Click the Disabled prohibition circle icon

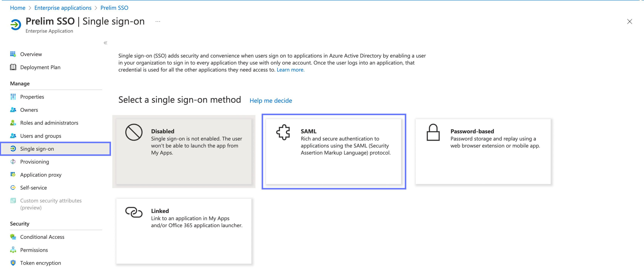[x=134, y=132]
